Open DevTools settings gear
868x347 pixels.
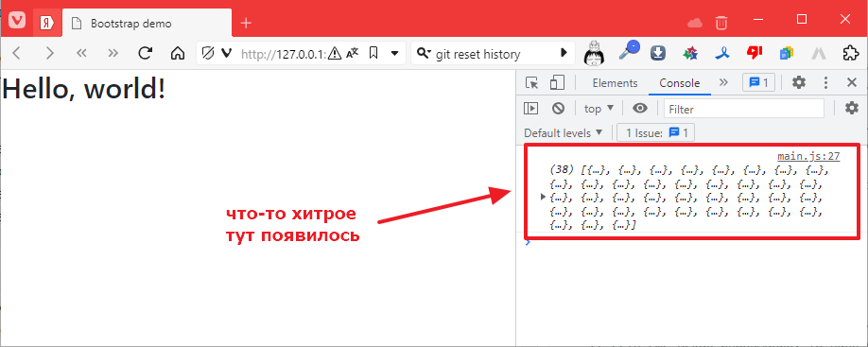pyautogui.click(x=798, y=83)
